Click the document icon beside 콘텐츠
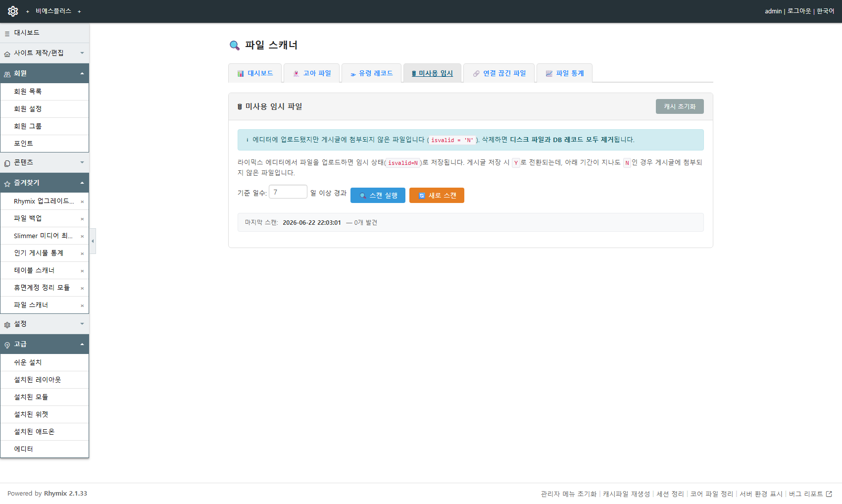This screenshot has height=504, width=842. [x=7, y=163]
